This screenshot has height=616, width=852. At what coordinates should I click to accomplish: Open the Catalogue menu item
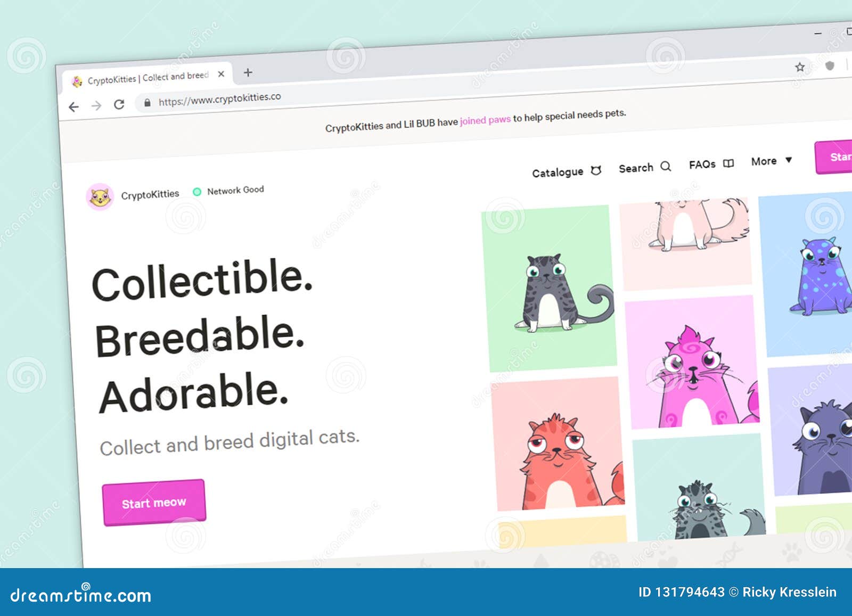click(567, 172)
